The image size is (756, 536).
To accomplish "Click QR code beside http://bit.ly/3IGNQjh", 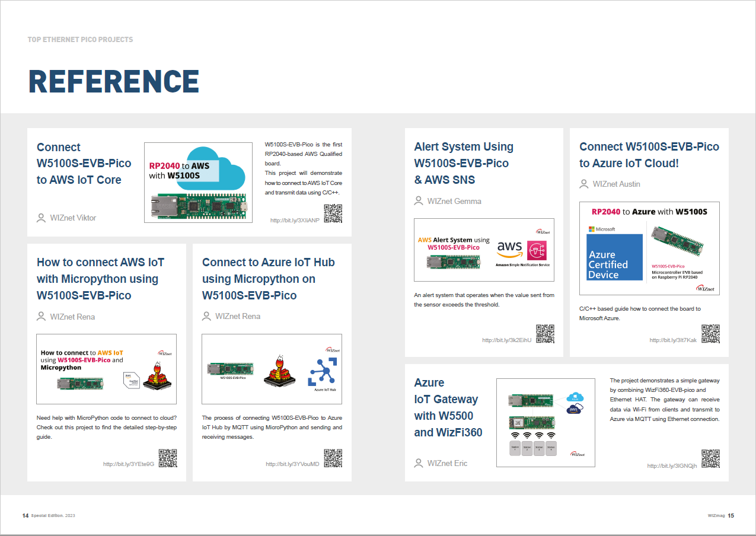I will click(710, 460).
